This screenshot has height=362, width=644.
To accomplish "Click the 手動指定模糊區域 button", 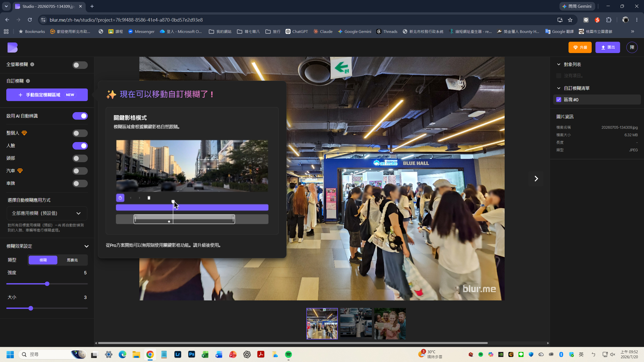I will (x=47, y=95).
